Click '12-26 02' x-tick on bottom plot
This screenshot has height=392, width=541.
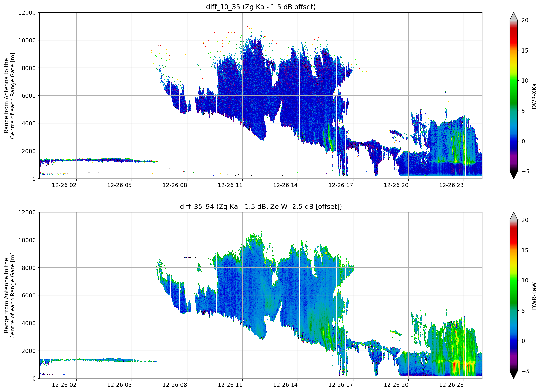[x=64, y=385]
